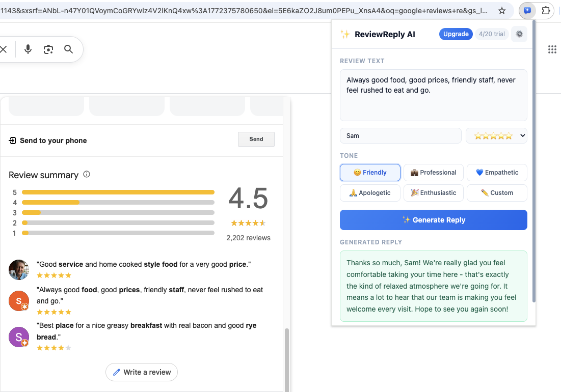
Task: Click the Write a review button
Action: pos(141,372)
